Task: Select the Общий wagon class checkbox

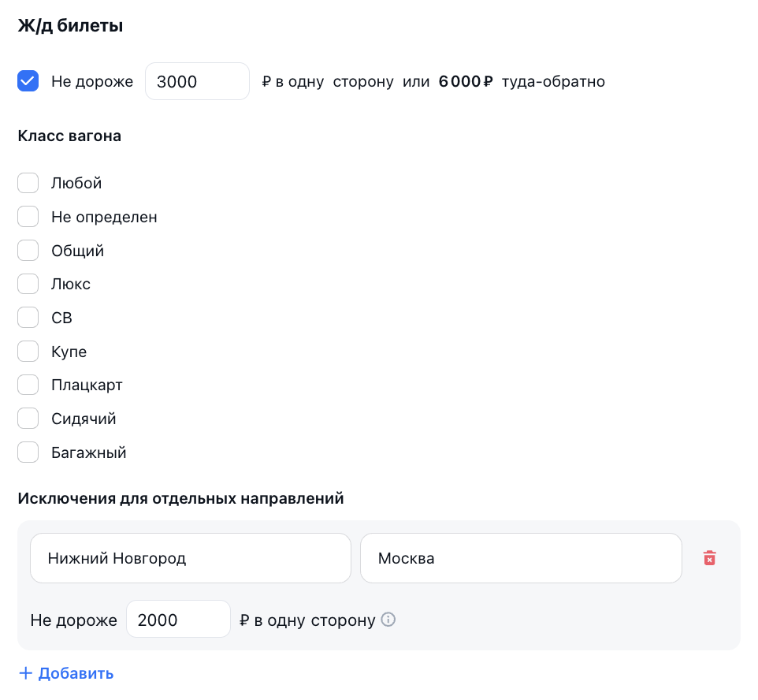Action: click(28, 251)
